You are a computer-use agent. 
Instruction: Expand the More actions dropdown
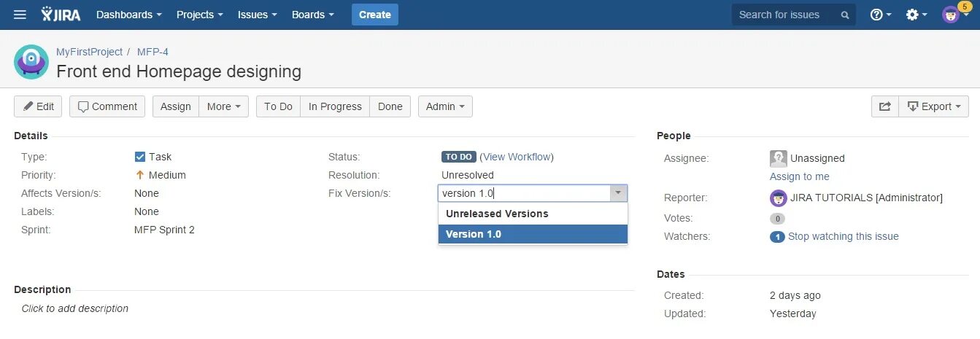pos(223,106)
